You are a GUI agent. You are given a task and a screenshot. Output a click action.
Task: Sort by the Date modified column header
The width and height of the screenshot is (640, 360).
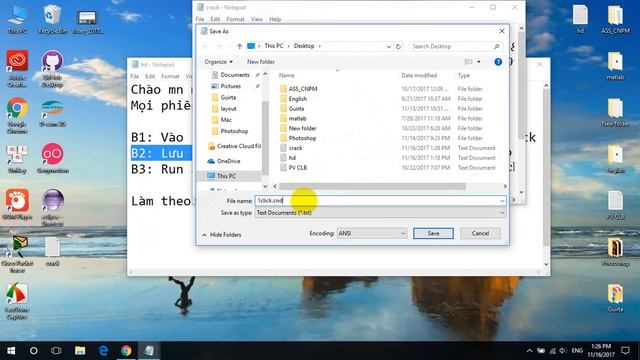click(419, 76)
